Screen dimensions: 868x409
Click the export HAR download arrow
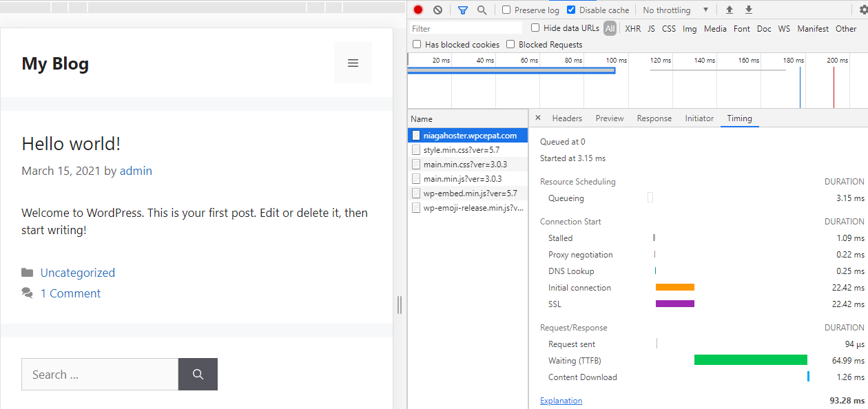pos(749,10)
